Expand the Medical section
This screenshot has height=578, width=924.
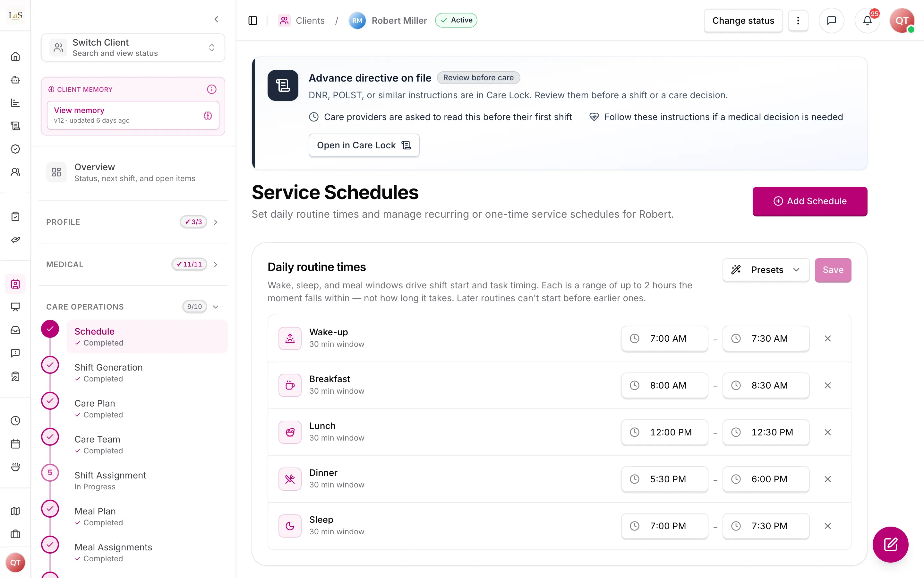[x=133, y=265]
